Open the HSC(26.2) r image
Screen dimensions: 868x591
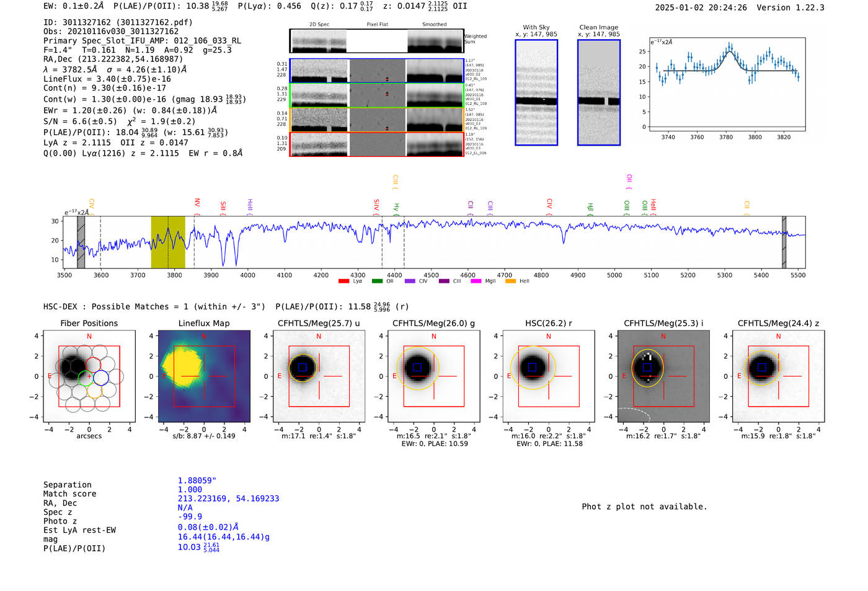[x=549, y=376]
